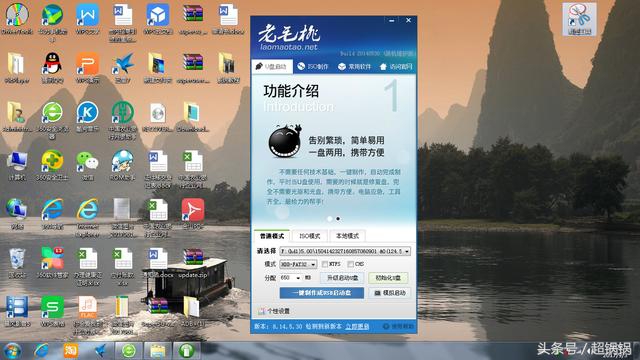Open the ROM mushroom character desktop shortcut

122,166
